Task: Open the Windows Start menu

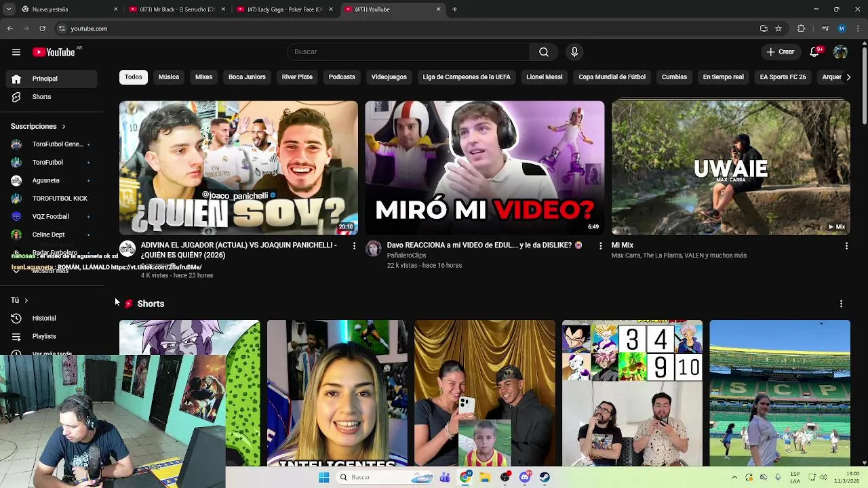Action: click(323, 477)
